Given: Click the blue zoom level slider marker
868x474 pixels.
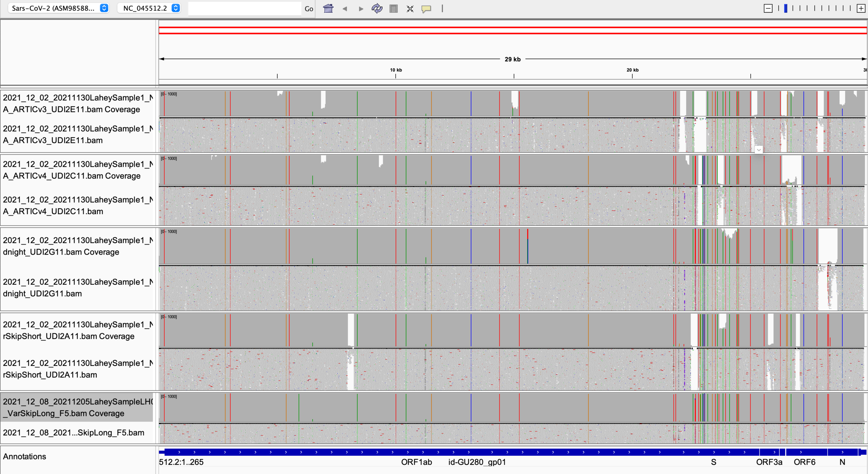Looking at the screenshot, I should click(x=786, y=8).
